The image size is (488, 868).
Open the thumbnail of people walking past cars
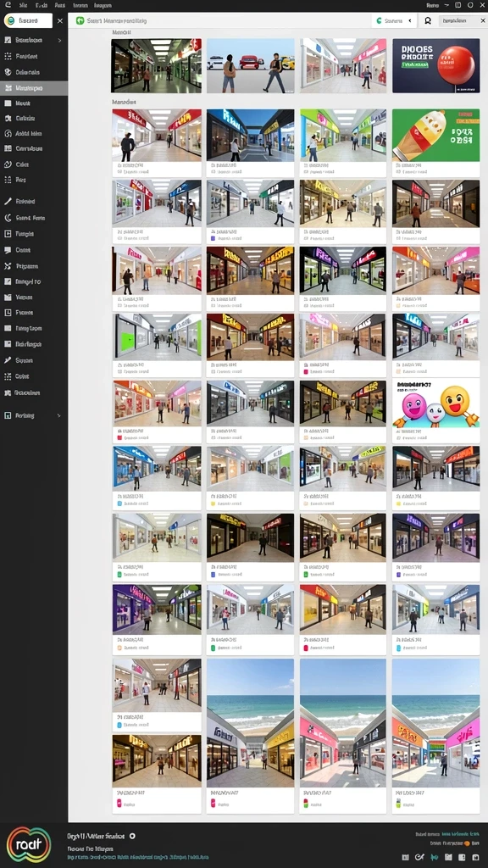click(250, 65)
